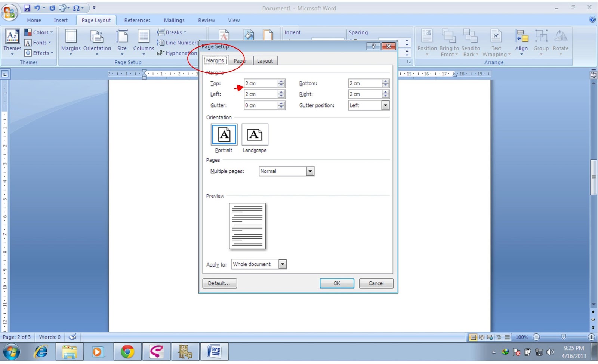Viewport: 598px width, 364px height.
Task: Open Orientation ribbon button
Action: 97,42
